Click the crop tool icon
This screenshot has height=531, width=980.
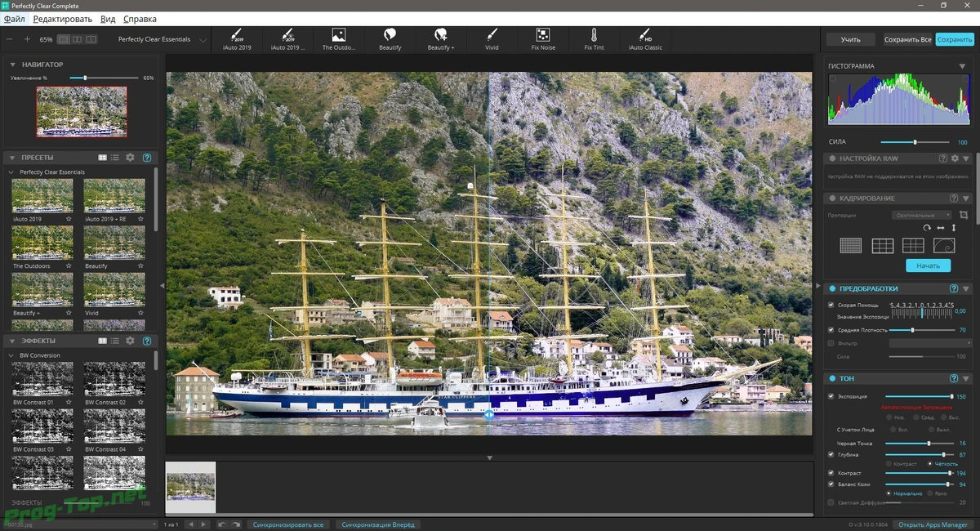[964, 215]
